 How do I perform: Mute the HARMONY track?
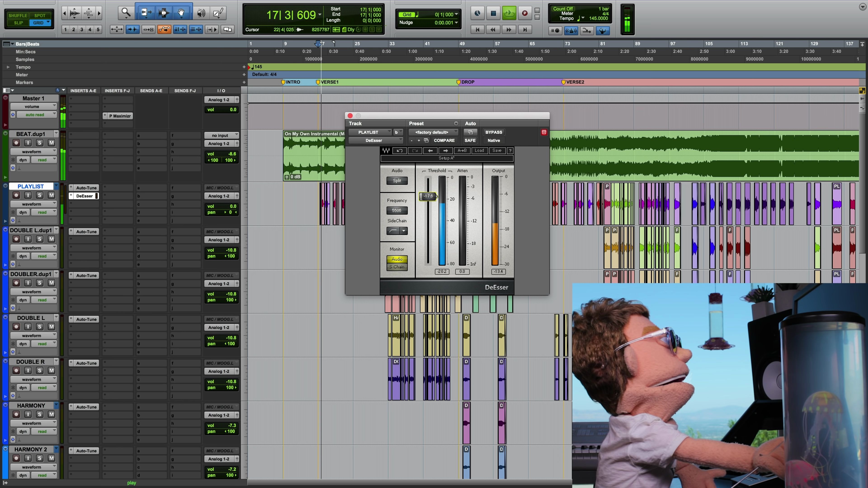51,414
